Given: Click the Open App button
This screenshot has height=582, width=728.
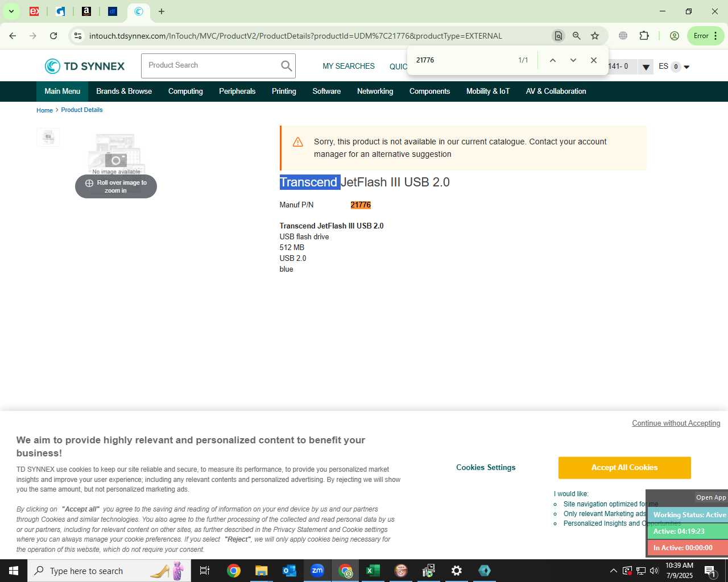Looking at the screenshot, I should pyautogui.click(x=711, y=497).
